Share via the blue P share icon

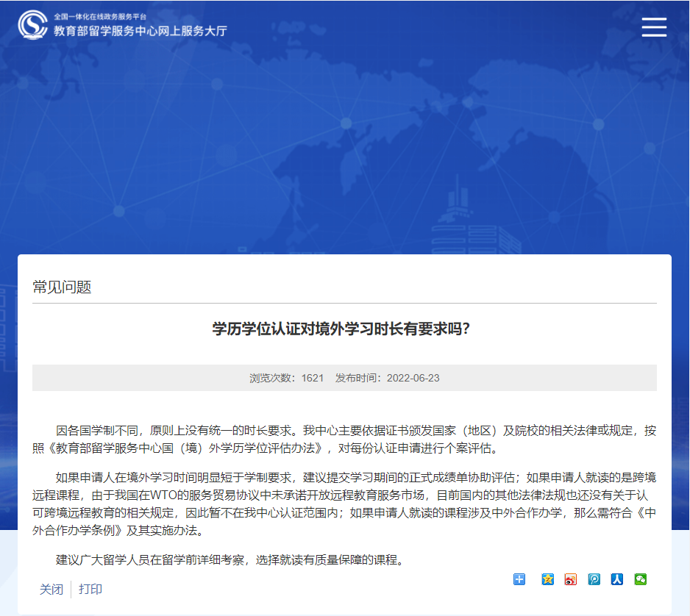coord(593,579)
